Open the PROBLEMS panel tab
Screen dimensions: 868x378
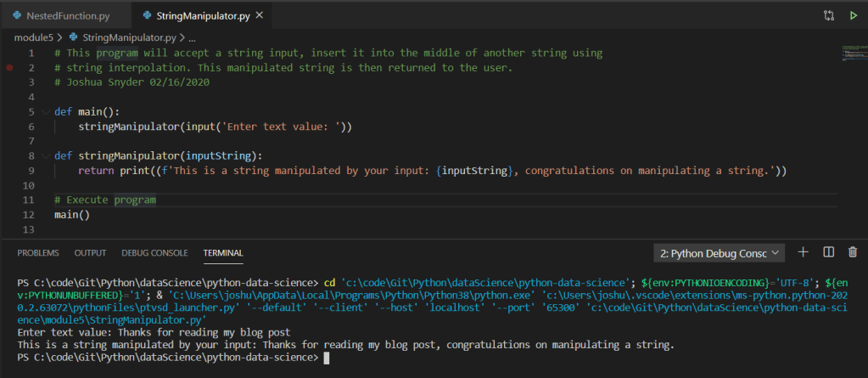[x=38, y=253]
